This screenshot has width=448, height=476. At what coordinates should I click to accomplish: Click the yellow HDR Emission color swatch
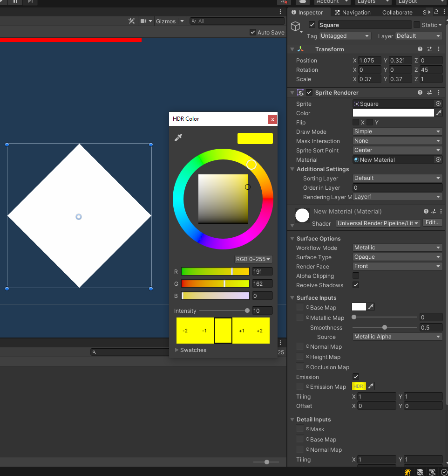click(359, 386)
